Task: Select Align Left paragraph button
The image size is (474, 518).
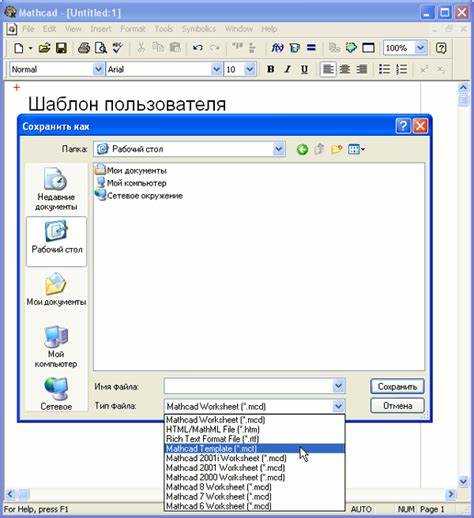Action: coord(328,69)
